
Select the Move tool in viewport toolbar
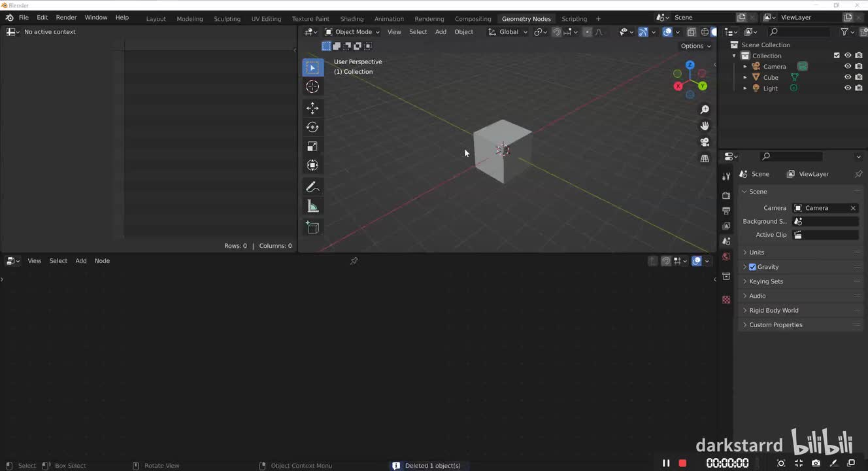pyautogui.click(x=312, y=108)
